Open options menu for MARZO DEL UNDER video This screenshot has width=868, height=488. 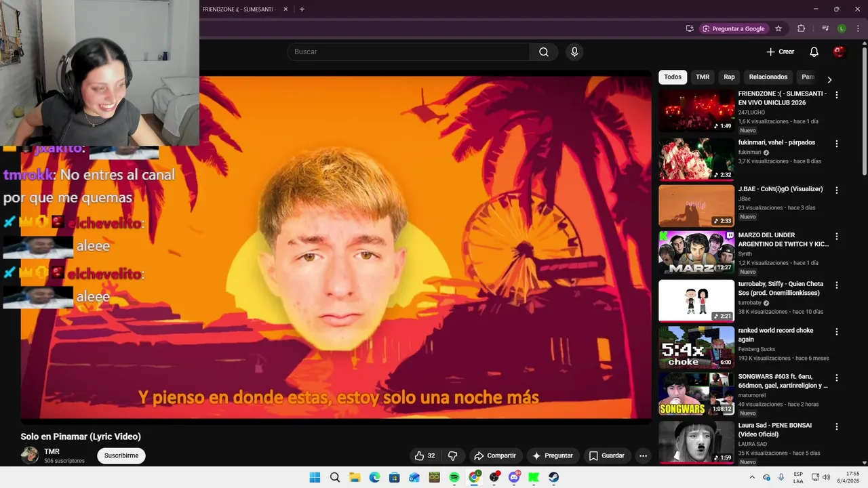[837, 237]
